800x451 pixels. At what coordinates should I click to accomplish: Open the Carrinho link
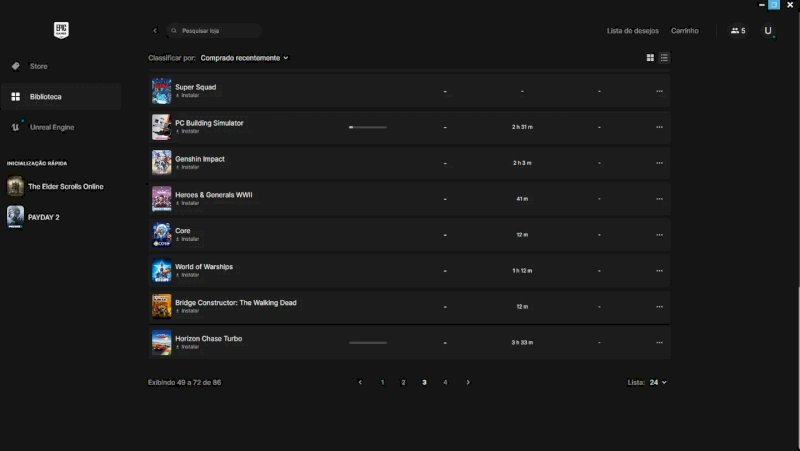685,31
